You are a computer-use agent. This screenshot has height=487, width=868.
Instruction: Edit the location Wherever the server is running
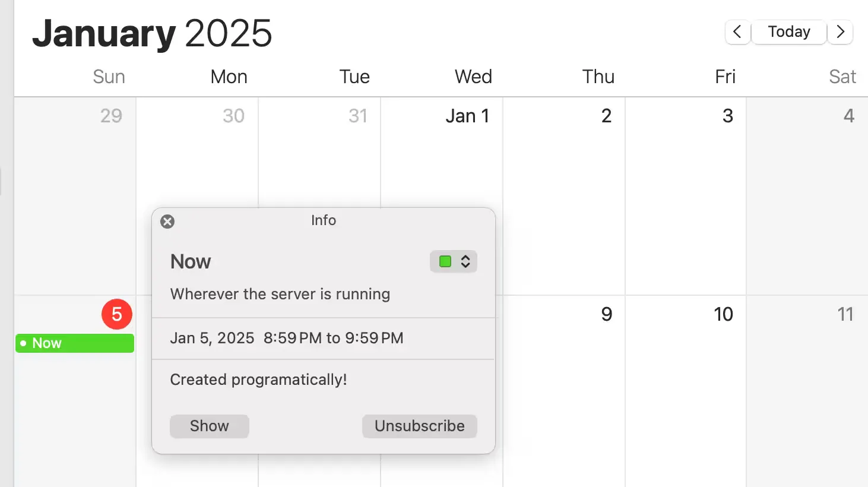[280, 294]
